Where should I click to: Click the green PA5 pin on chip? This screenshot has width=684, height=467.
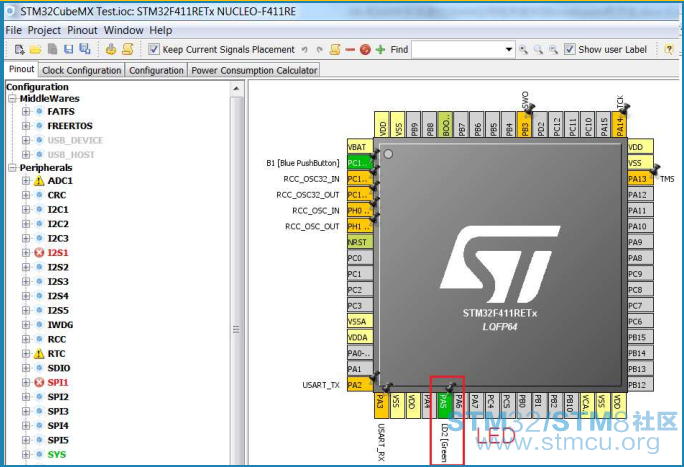443,406
